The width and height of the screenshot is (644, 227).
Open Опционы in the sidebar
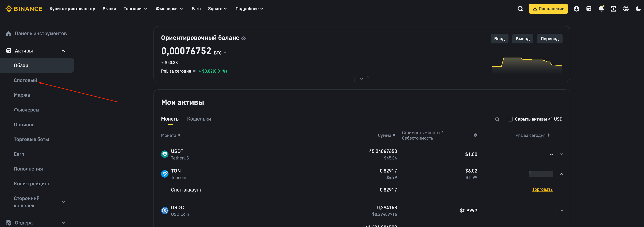24,125
